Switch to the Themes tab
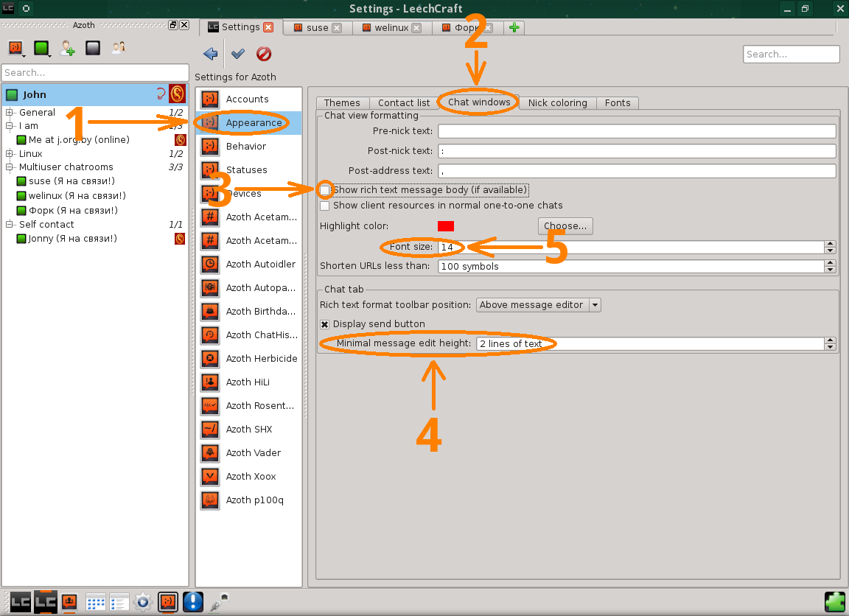 point(342,103)
